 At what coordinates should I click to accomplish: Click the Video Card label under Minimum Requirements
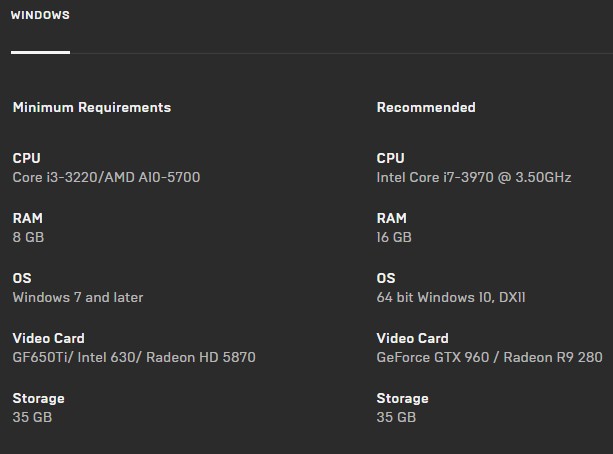pyautogui.click(x=48, y=338)
